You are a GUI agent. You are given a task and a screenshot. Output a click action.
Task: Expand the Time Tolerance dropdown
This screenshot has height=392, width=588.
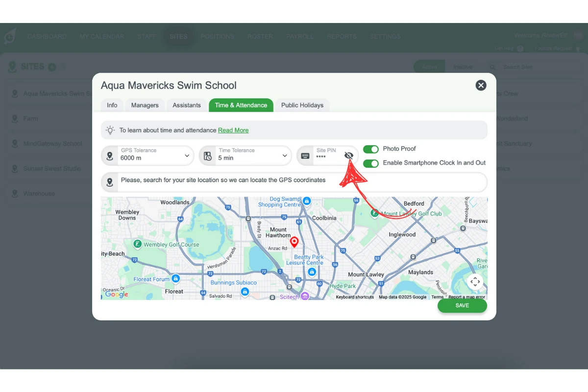click(245, 156)
